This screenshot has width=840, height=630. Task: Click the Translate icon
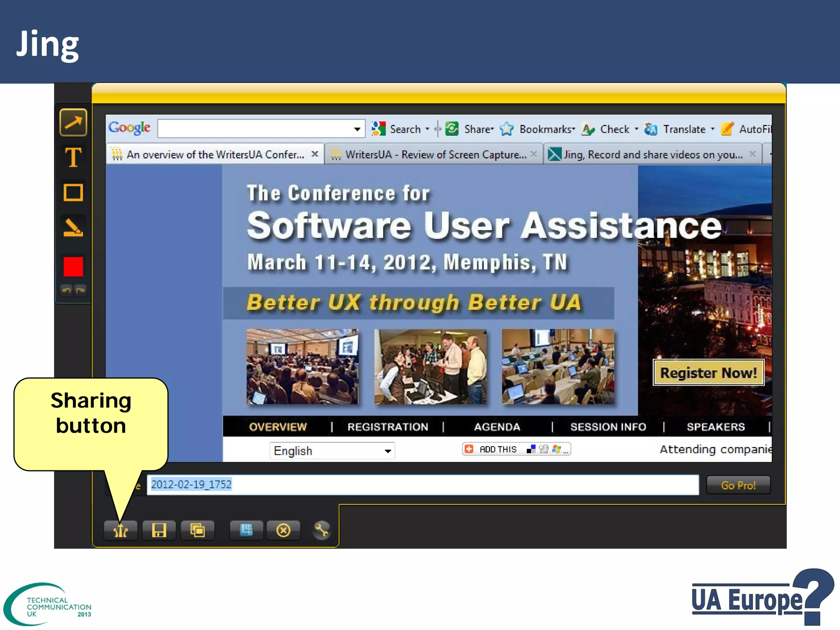click(651, 129)
